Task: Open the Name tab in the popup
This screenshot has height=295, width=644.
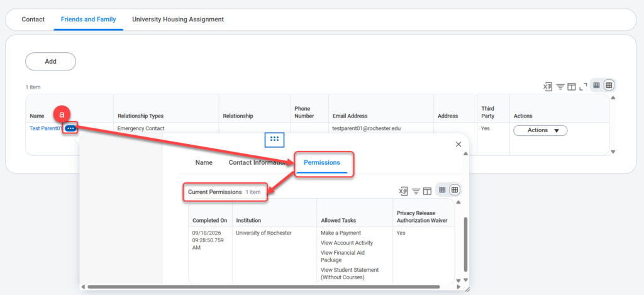Action: click(204, 163)
